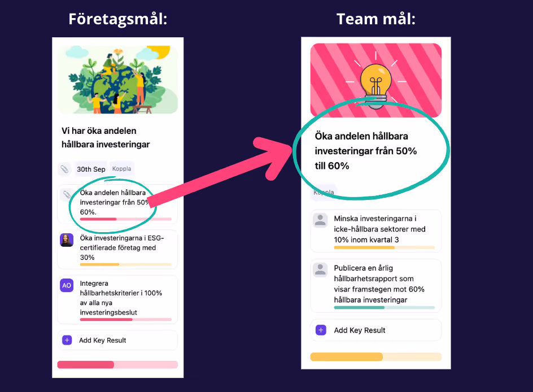The height and width of the screenshot is (392, 533).
Task: Open the Öka investeringarna i ESG-certifierade key result
Action: coord(117,249)
